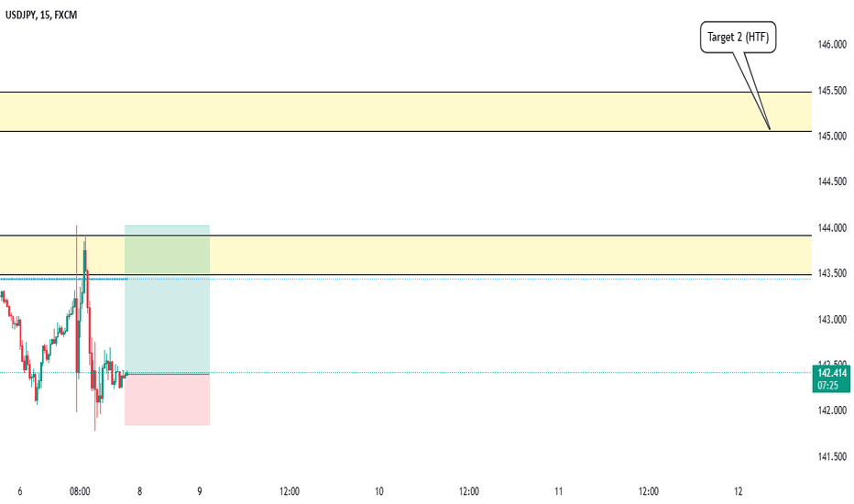Click the date 9 on time axis

tap(200, 491)
